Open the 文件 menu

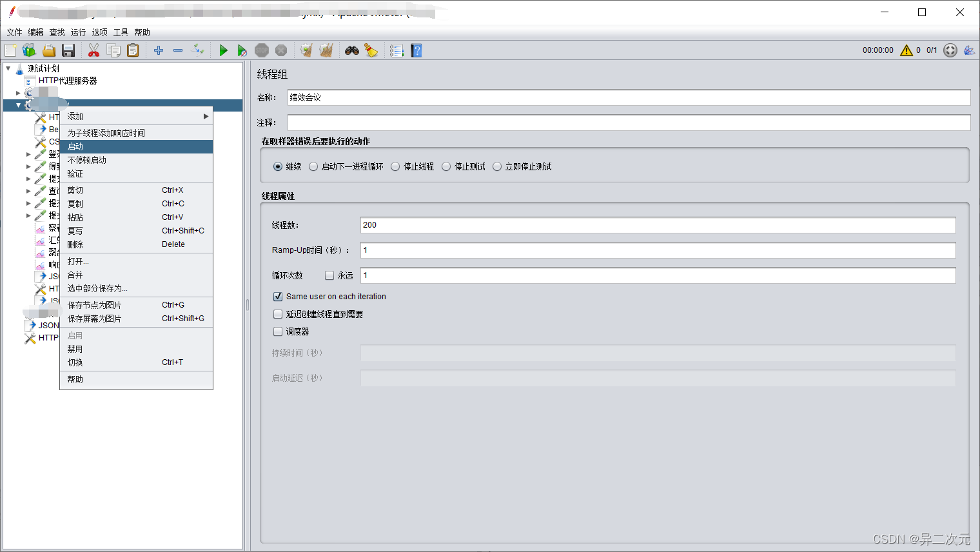[14, 32]
